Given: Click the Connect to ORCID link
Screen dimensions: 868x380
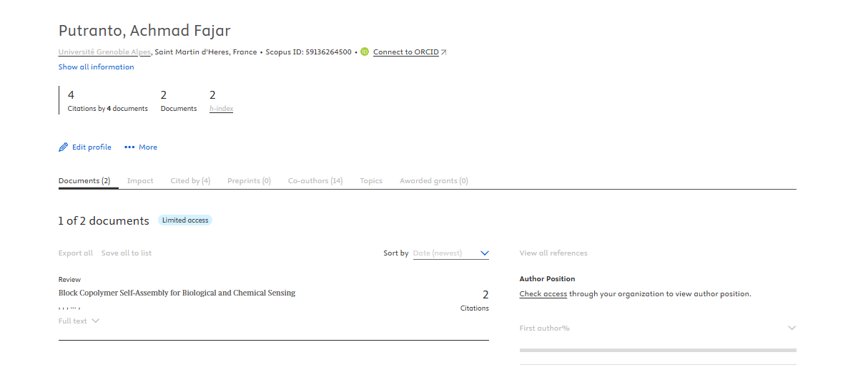Looking at the screenshot, I should click(x=405, y=52).
